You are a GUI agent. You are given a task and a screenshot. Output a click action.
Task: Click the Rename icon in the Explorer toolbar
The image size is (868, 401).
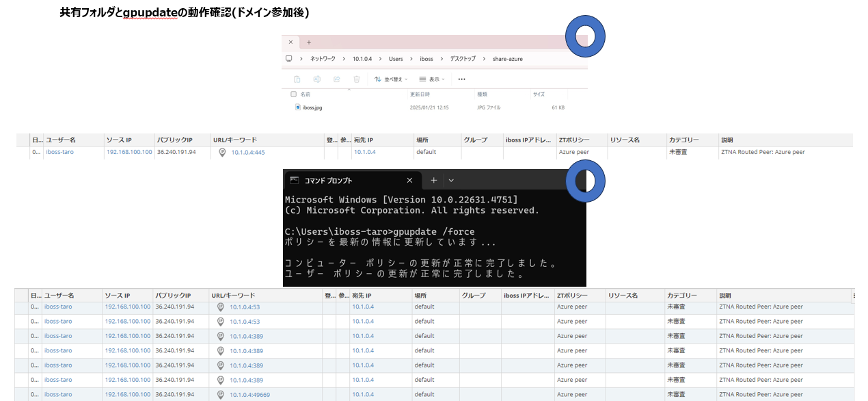317,79
